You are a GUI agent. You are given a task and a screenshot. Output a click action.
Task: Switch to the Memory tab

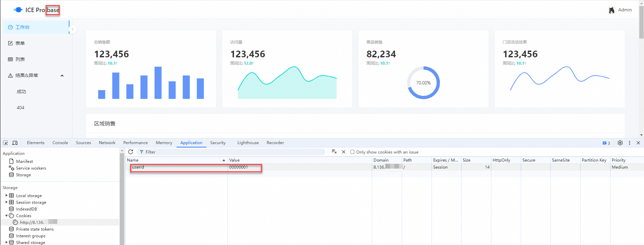pos(164,143)
